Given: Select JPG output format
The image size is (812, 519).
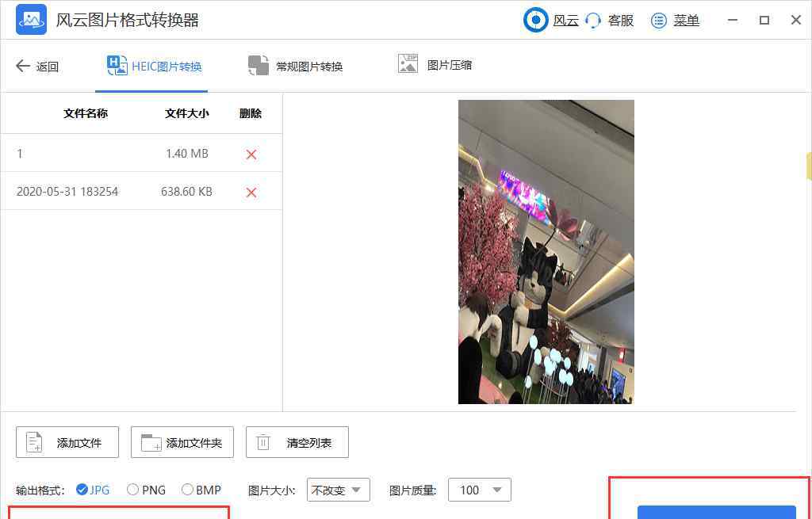Looking at the screenshot, I should coord(93,490).
